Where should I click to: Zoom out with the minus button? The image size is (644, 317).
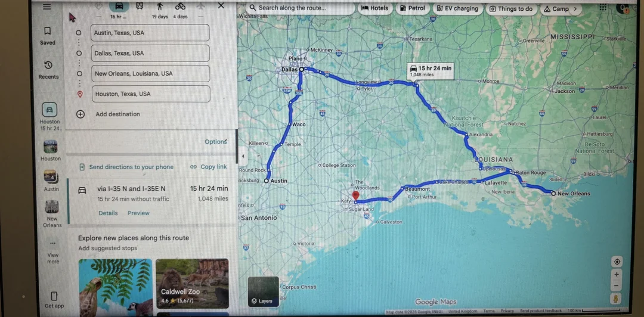click(x=617, y=285)
